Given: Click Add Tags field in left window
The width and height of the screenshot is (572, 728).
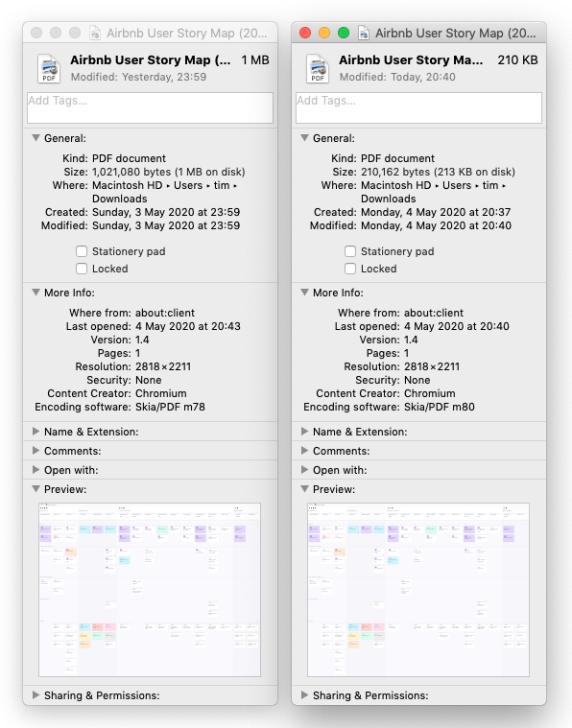Looking at the screenshot, I should click(150, 107).
